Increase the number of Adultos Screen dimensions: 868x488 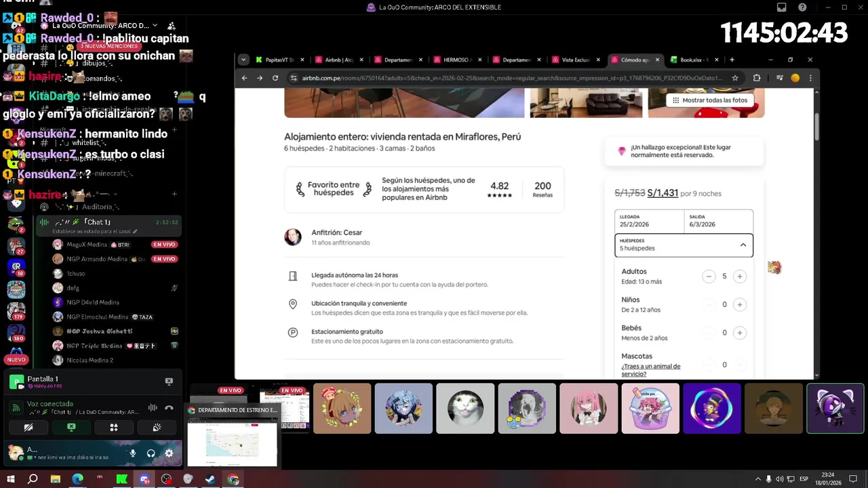coord(740,277)
